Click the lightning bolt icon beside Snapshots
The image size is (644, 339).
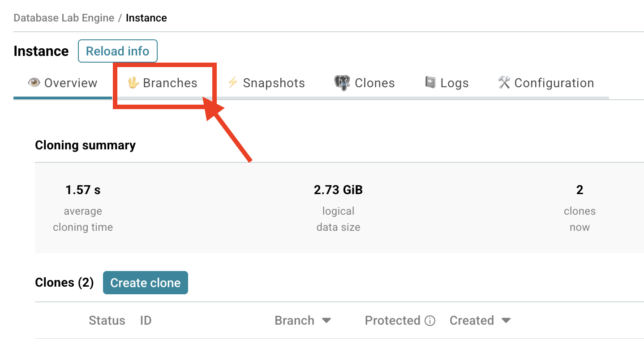click(232, 83)
